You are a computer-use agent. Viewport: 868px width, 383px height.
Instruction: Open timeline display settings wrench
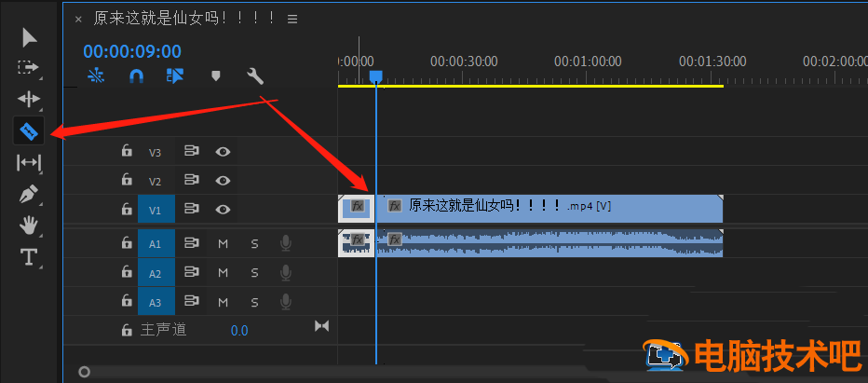point(255,75)
